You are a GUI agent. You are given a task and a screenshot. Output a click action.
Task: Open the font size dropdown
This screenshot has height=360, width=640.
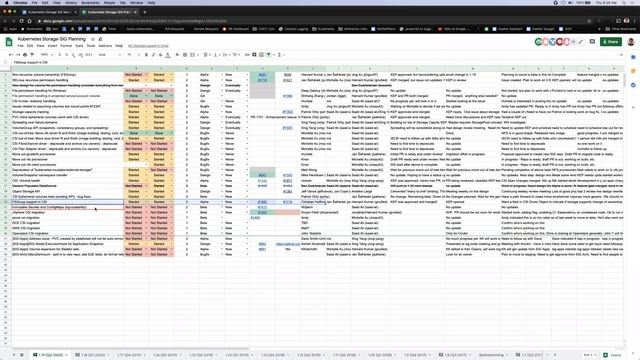(x=133, y=55)
